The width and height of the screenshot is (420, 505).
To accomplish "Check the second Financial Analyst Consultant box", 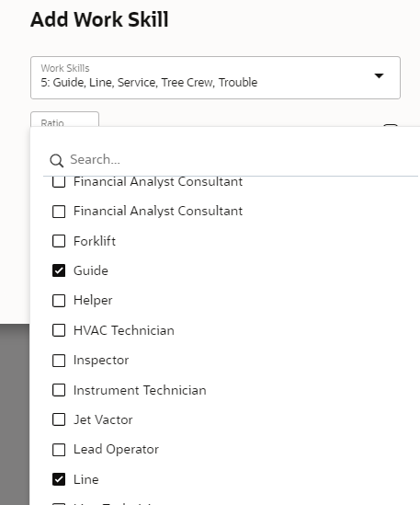I will 59,212.
